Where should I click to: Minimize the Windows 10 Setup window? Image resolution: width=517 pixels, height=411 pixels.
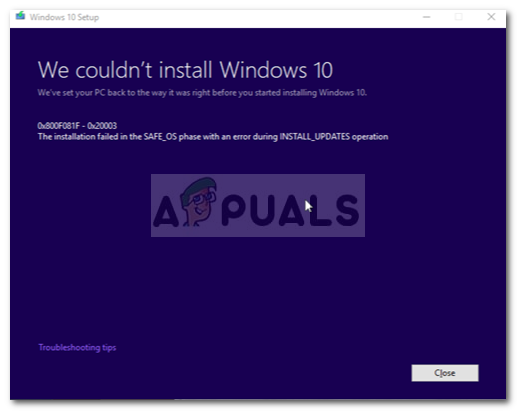coord(426,17)
